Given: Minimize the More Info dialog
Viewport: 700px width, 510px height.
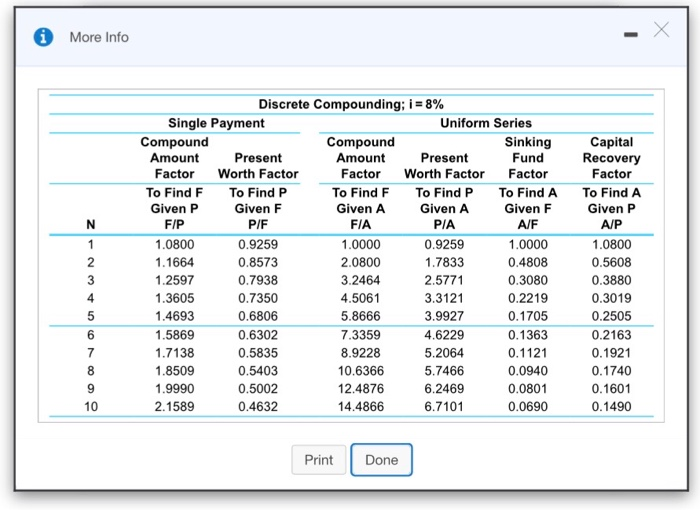Looking at the screenshot, I should pos(630,34).
